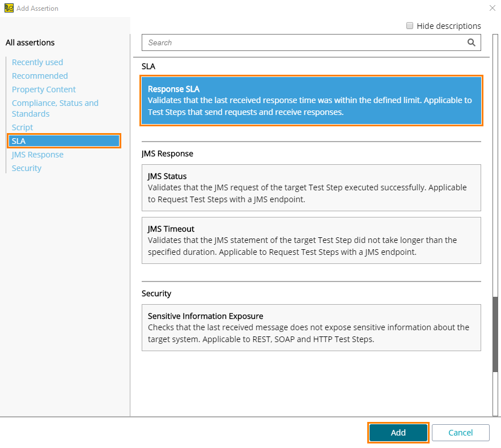Select the JMS Status assertion
The width and height of the screenshot is (501, 448).
tap(311, 187)
